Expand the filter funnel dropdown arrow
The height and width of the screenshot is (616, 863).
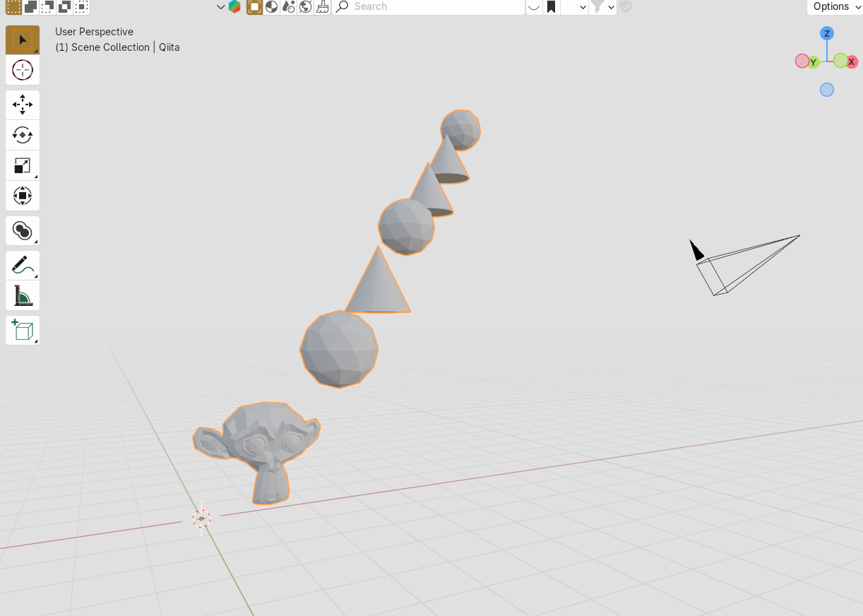pyautogui.click(x=611, y=7)
